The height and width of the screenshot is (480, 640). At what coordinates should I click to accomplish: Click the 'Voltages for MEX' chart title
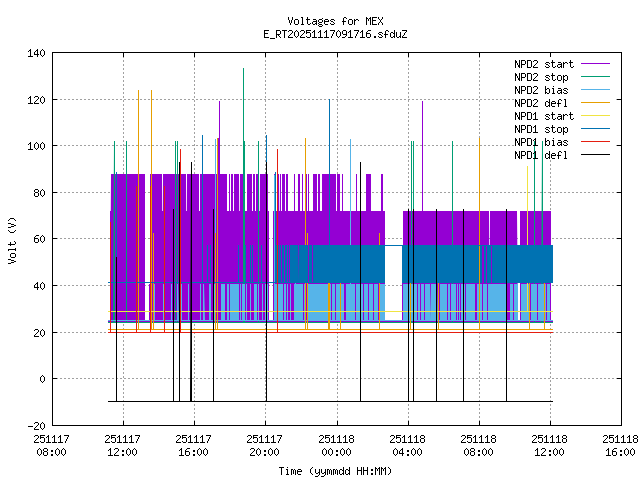[335, 21]
